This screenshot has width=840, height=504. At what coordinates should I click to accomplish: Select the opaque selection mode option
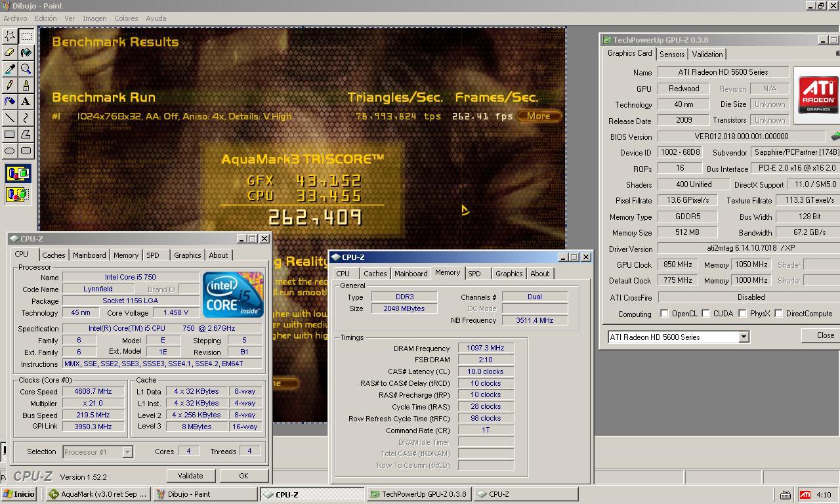pyautogui.click(x=18, y=174)
